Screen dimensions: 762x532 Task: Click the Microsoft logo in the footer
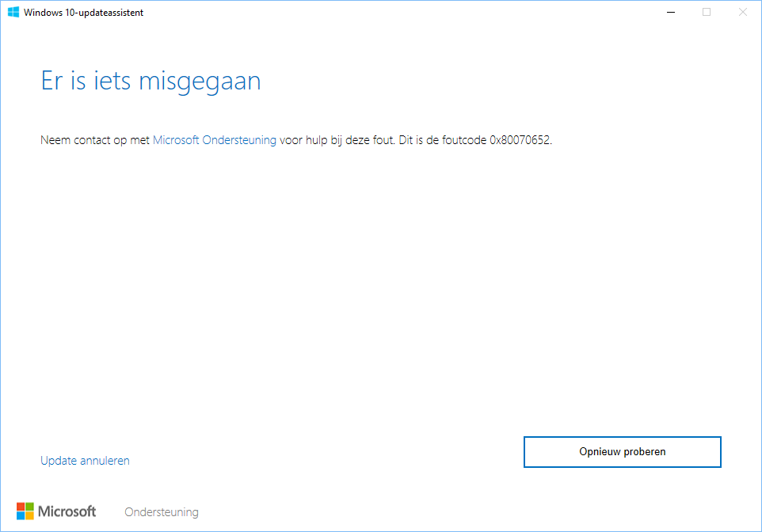click(56, 511)
